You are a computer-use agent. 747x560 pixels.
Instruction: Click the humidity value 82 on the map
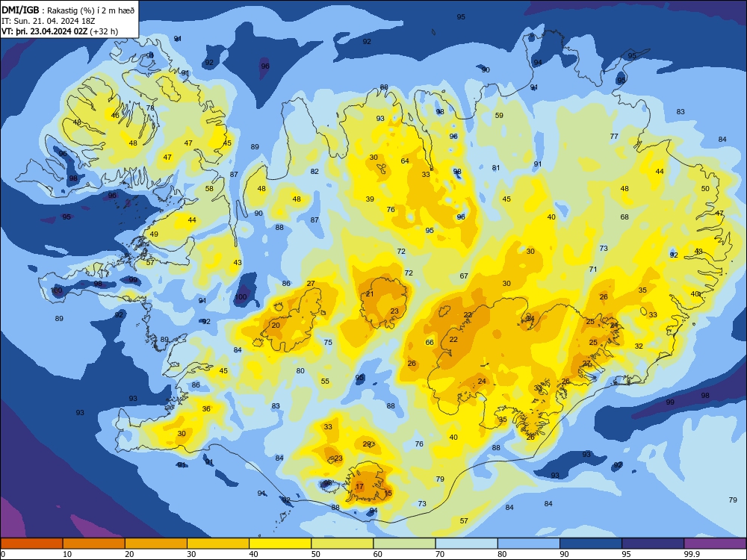[314, 172]
